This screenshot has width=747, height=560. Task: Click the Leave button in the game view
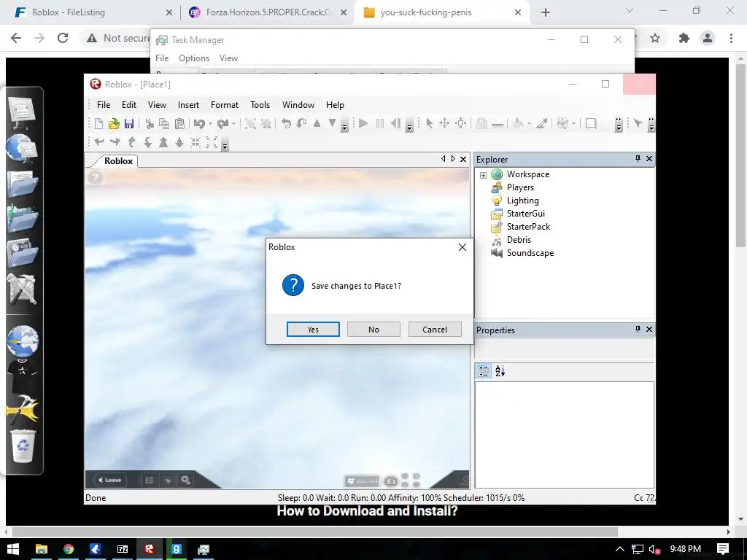click(110, 480)
